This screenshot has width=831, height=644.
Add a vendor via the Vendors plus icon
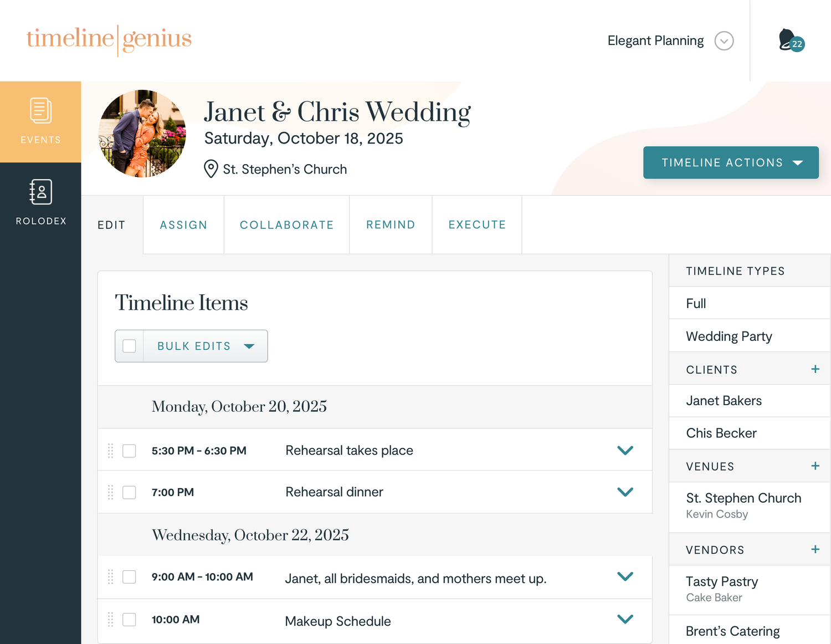[x=815, y=549]
